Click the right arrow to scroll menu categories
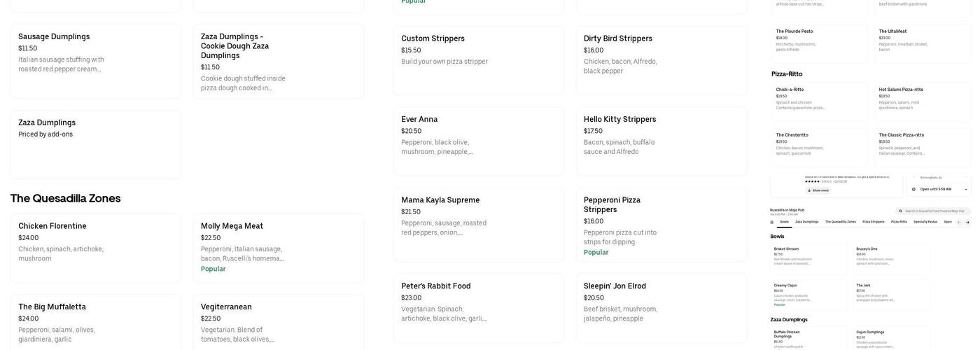This screenshot has height=350, width=980. tap(967, 222)
